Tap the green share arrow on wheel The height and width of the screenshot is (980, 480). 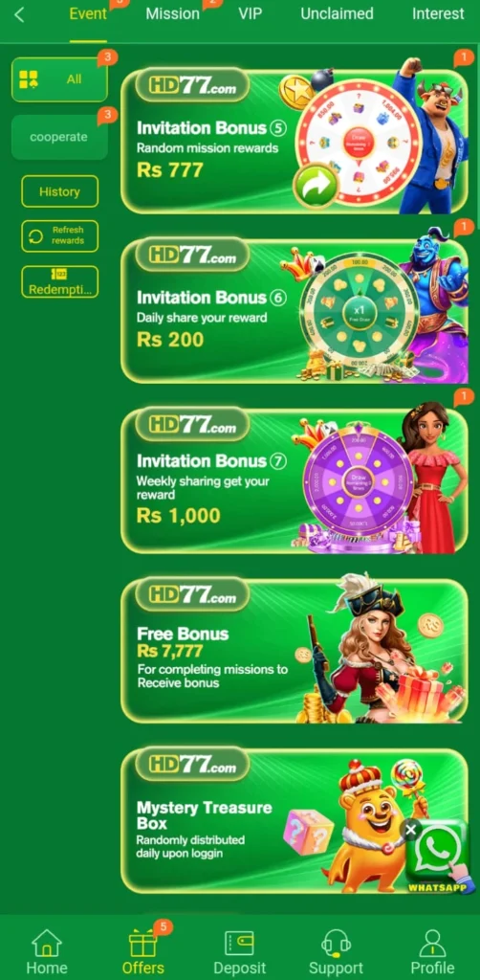pos(316,186)
